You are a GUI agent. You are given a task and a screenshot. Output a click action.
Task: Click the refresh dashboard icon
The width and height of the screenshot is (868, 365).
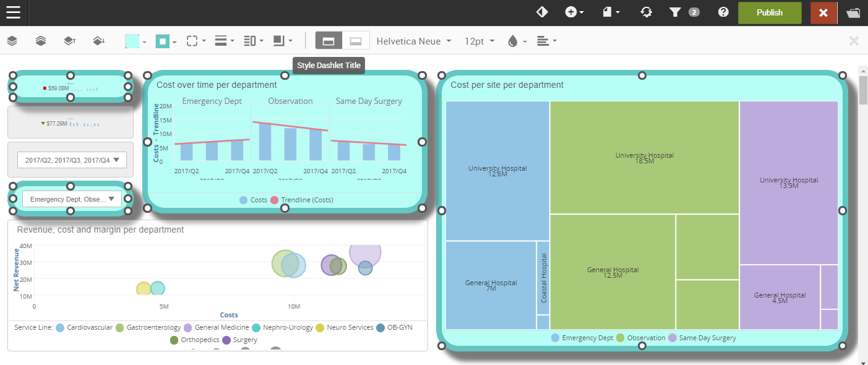coord(646,12)
